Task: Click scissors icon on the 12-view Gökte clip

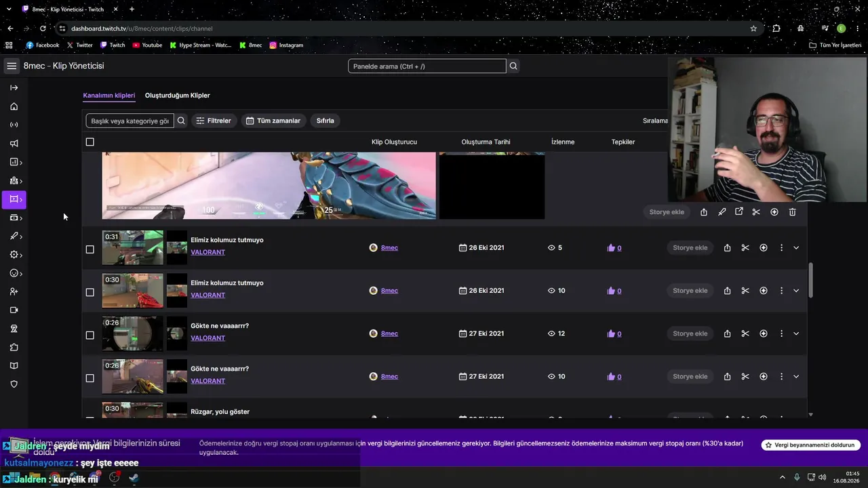Action: tap(745, 333)
